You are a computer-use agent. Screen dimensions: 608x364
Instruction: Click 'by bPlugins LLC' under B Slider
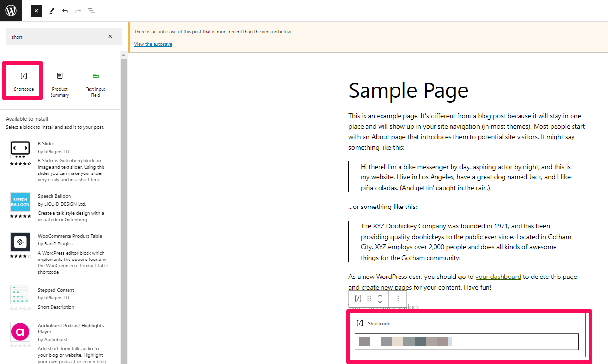click(x=54, y=152)
